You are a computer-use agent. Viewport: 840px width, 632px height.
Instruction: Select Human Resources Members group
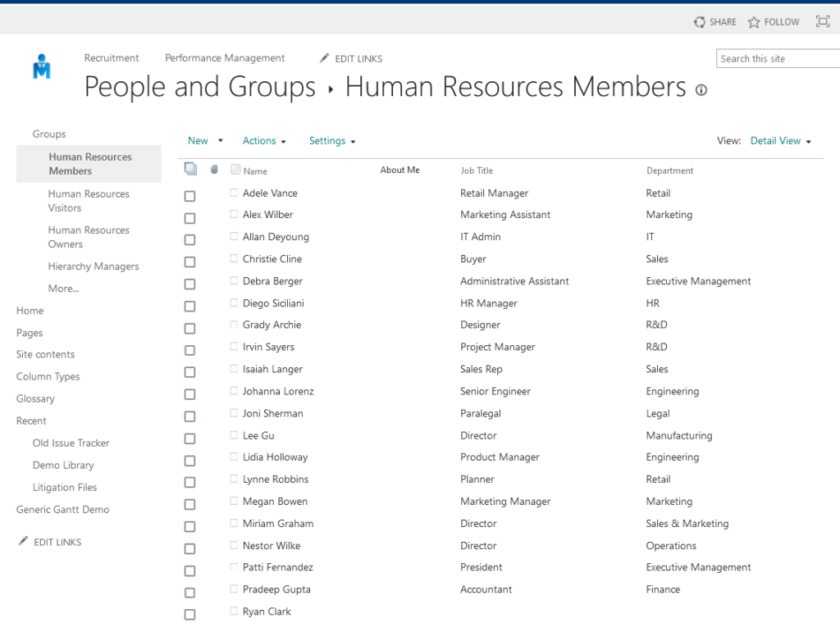(x=90, y=164)
